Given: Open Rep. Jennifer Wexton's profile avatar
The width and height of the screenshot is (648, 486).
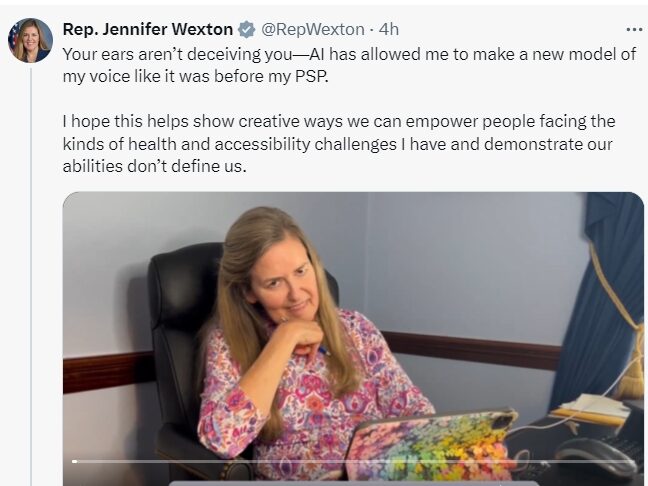Looking at the screenshot, I should click(x=31, y=40).
